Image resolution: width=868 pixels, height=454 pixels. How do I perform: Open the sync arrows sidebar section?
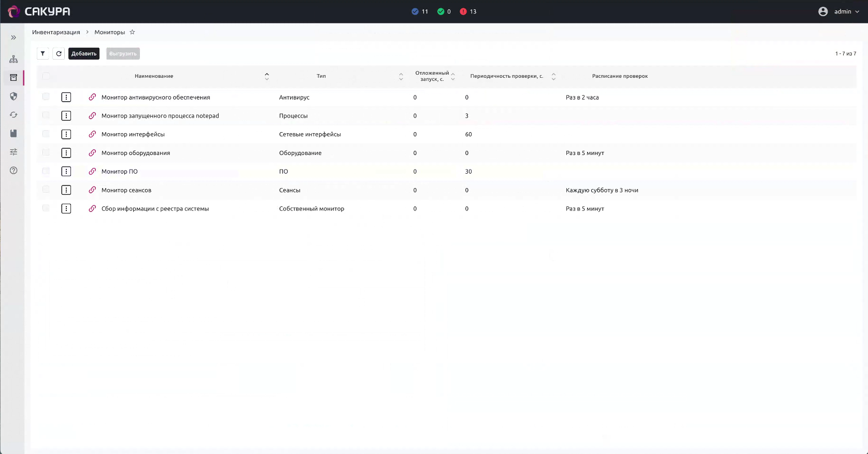[13, 115]
